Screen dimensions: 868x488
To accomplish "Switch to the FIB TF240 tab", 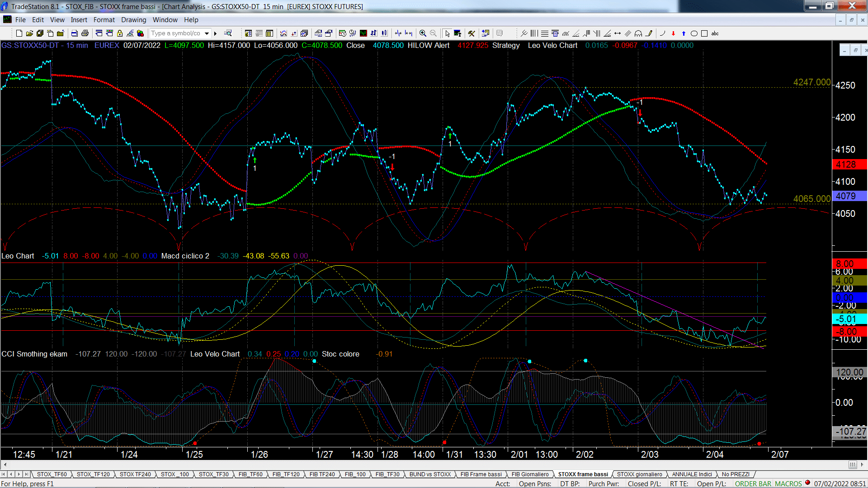I will 322,474.
